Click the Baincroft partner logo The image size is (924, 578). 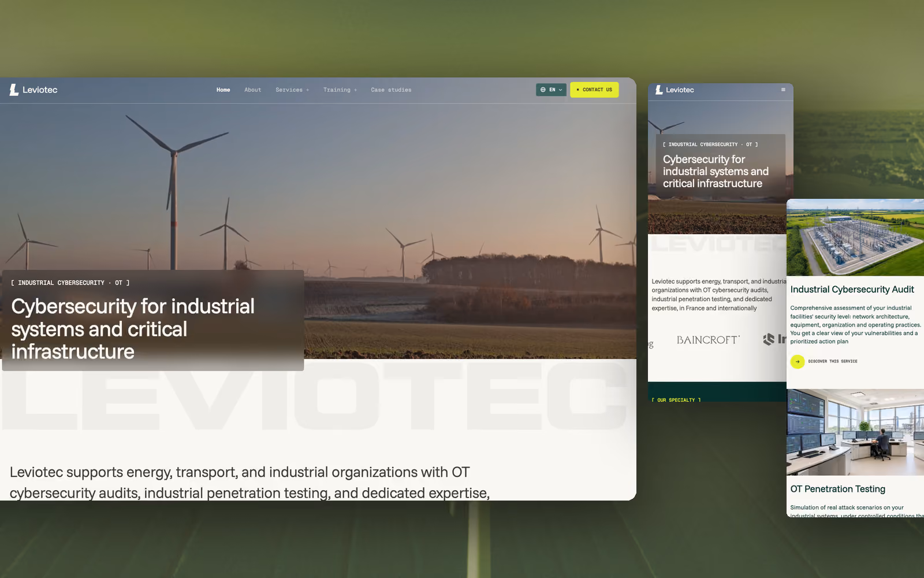click(708, 340)
